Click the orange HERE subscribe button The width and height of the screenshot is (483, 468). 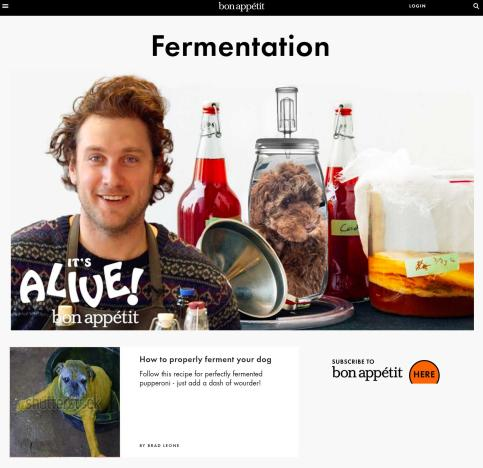pyautogui.click(x=424, y=372)
